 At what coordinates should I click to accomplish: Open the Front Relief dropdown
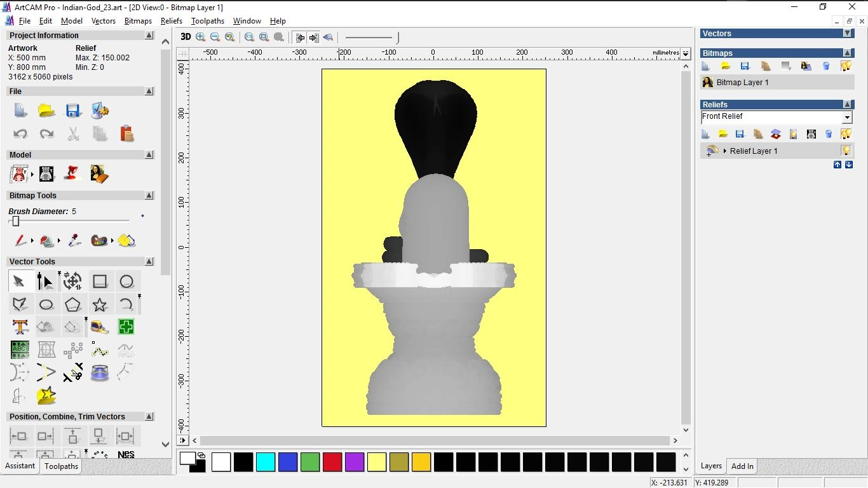pos(847,118)
